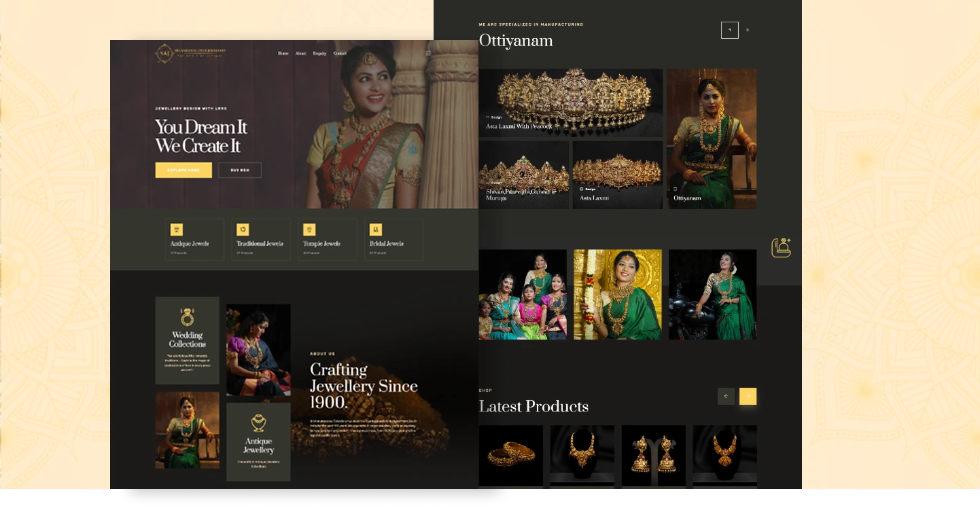Select the gold bangles product thumbnail
This screenshot has width=980, height=508.
(510, 455)
